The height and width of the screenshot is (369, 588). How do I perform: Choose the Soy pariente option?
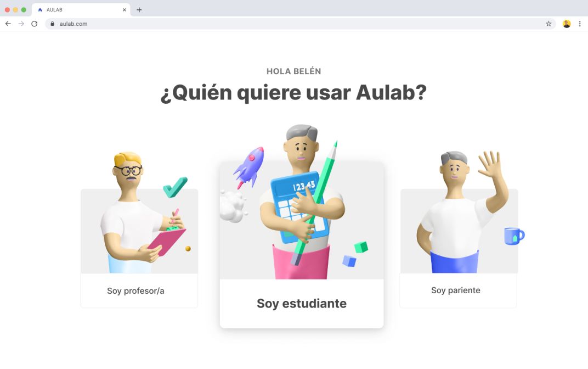pyautogui.click(x=456, y=290)
